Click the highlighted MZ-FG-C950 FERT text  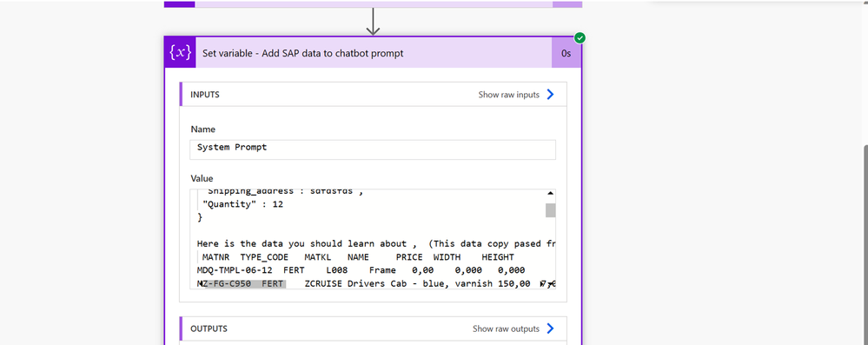click(242, 284)
